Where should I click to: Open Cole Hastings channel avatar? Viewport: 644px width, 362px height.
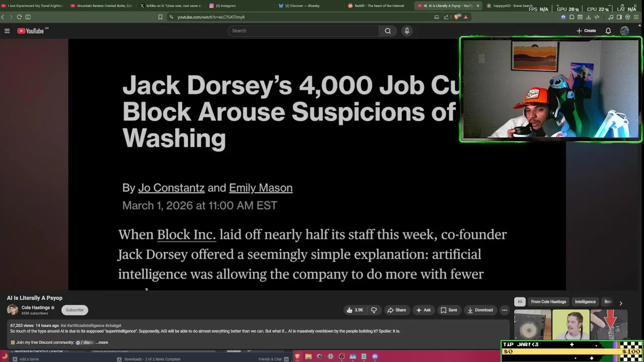click(13, 310)
